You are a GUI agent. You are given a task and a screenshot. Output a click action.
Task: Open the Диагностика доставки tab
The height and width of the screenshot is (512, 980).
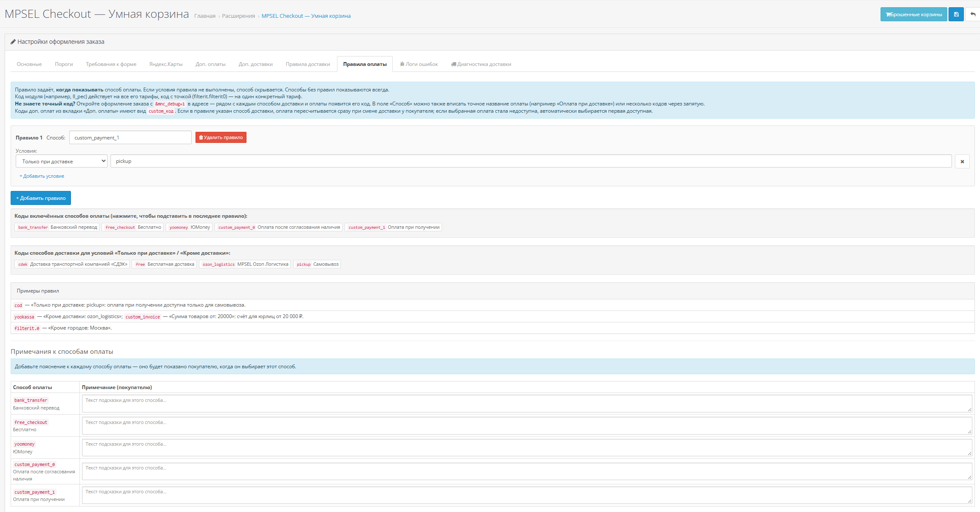click(481, 64)
